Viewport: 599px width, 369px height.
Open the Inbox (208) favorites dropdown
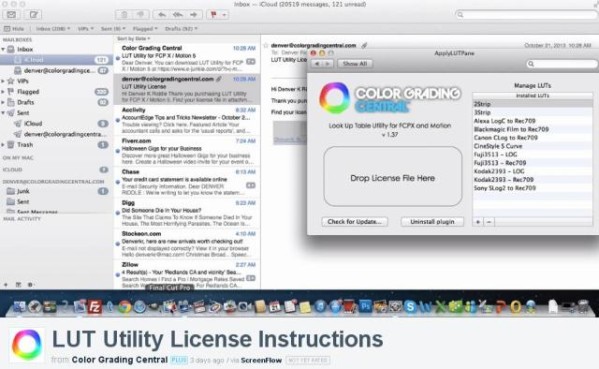pos(53,29)
